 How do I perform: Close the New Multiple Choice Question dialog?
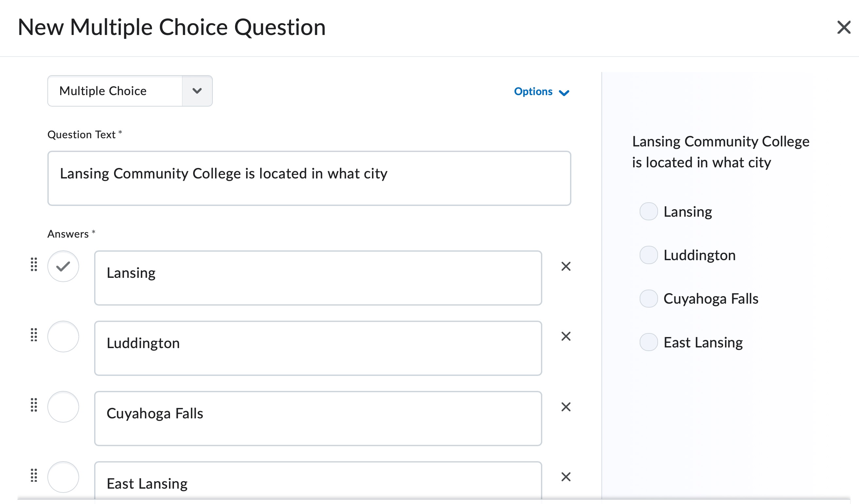pyautogui.click(x=844, y=27)
